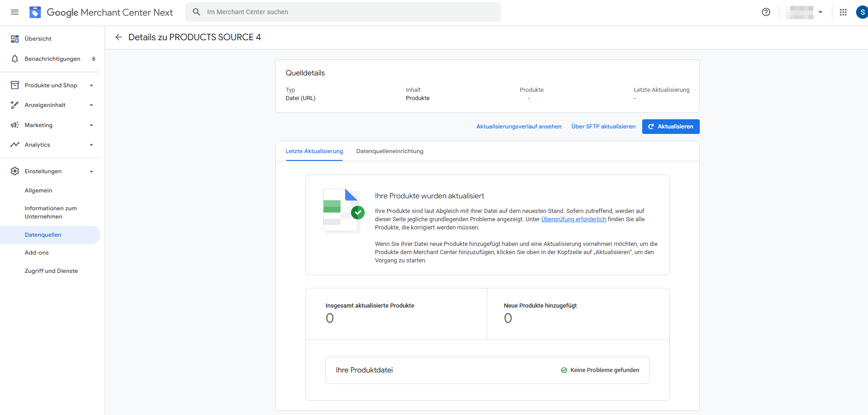This screenshot has width=868, height=415.
Task: Follow the Überprüfung erforderlich link
Action: point(574,219)
